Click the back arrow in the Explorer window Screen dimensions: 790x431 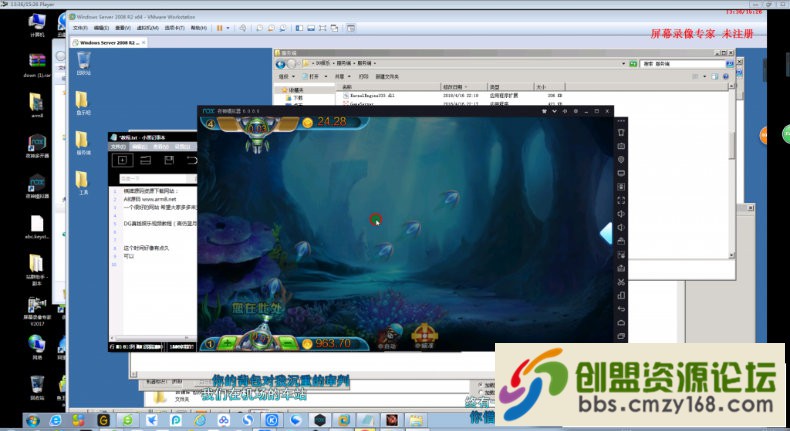point(281,64)
